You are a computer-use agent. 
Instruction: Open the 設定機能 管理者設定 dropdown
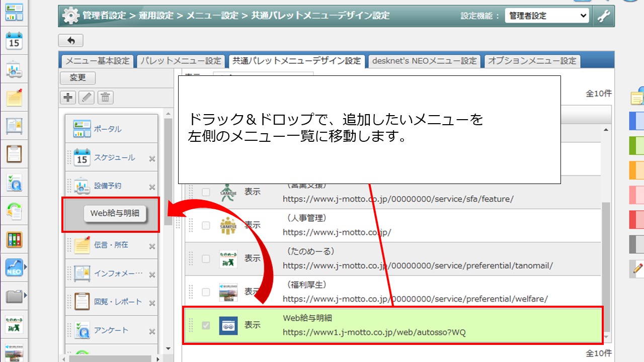pos(546,16)
